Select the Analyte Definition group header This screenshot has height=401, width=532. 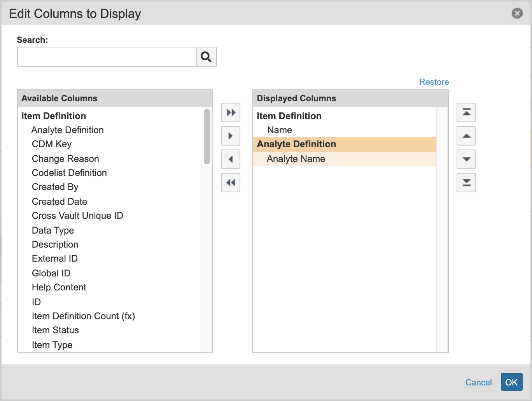pos(296,144)
